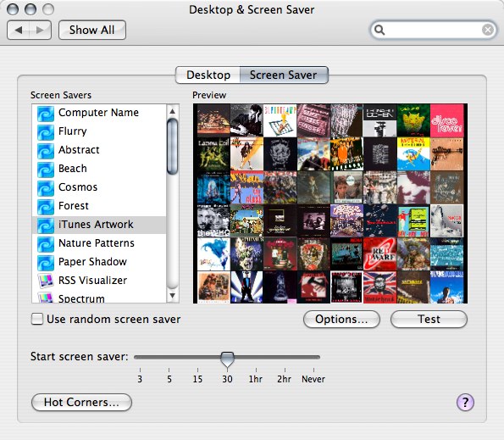Click the screen saver list scrollbar thumb
The height and width of the screenshot is (440, 504).
point(172,147)
